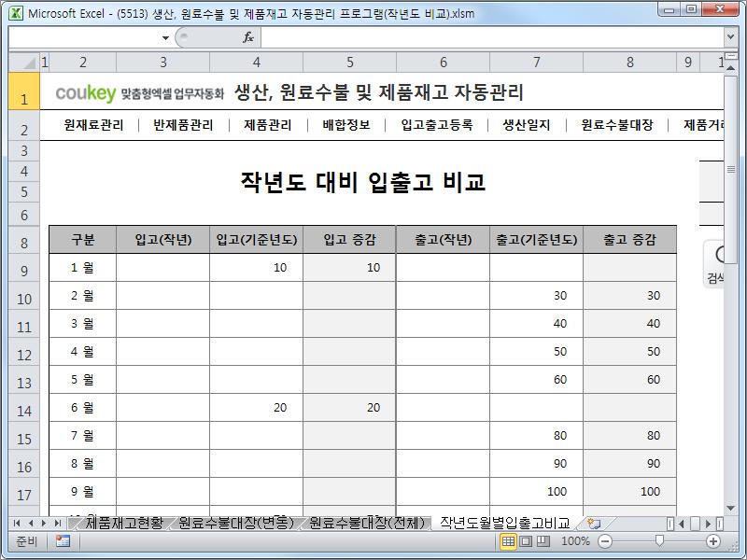Image resolution: width=747 pixels, height=560 pixels.
Task: Expand the formula bar with right chevron
Action: (x=730, y=37)
